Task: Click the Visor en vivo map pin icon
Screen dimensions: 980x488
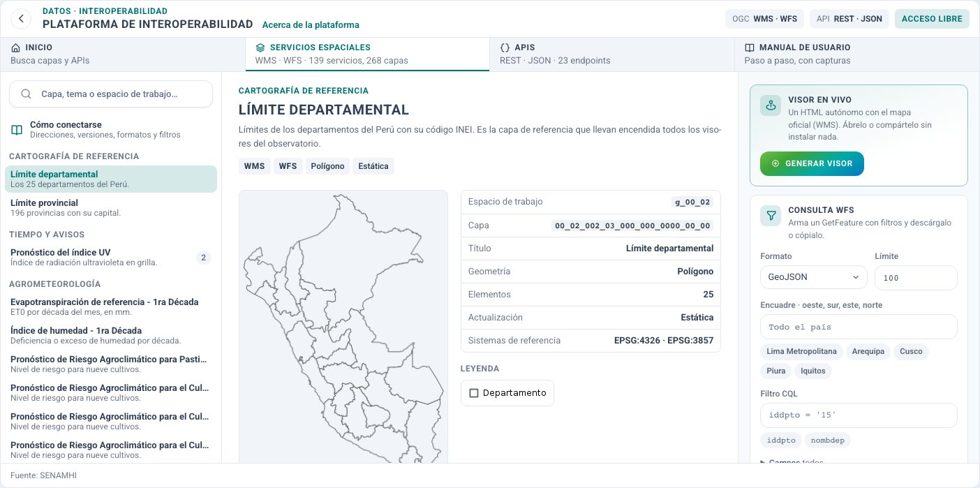Action: (x=771, y=105)
